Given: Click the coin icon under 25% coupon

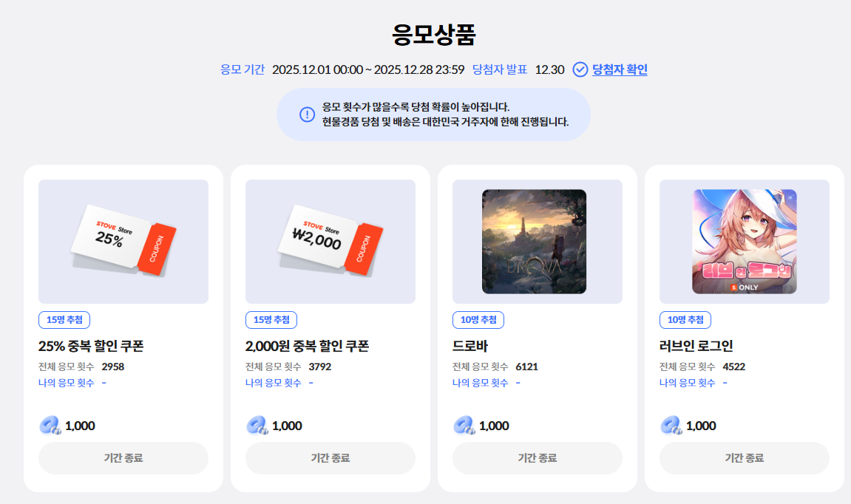Looking at the screenshot, I should (50, 426).
